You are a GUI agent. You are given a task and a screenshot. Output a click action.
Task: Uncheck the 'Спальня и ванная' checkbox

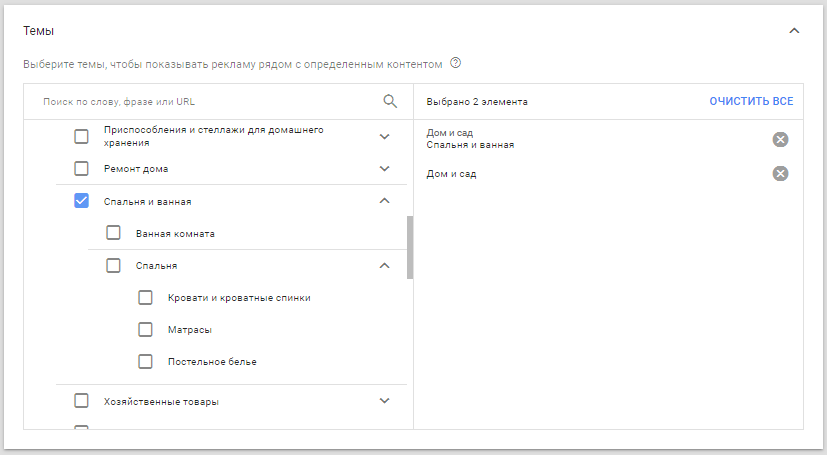(x=82, y=201)
